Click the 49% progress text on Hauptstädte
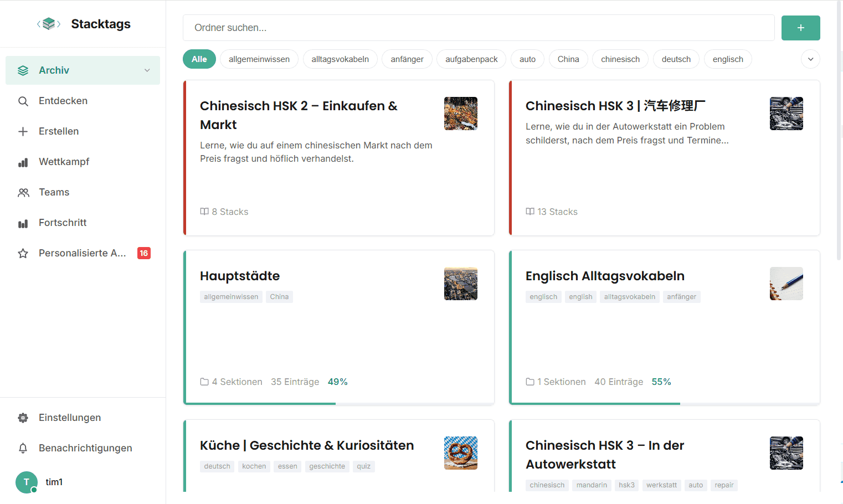This screenshot has height=504, width=843. pos(338,382)
